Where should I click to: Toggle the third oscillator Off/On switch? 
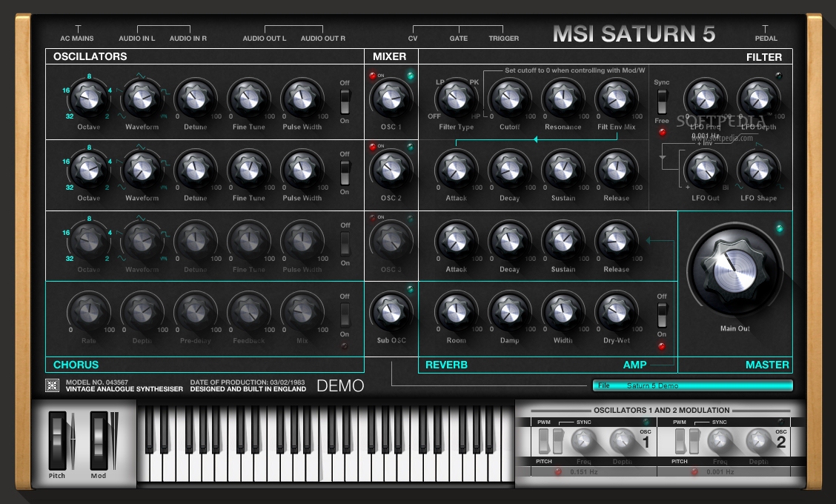click(345, 245)
